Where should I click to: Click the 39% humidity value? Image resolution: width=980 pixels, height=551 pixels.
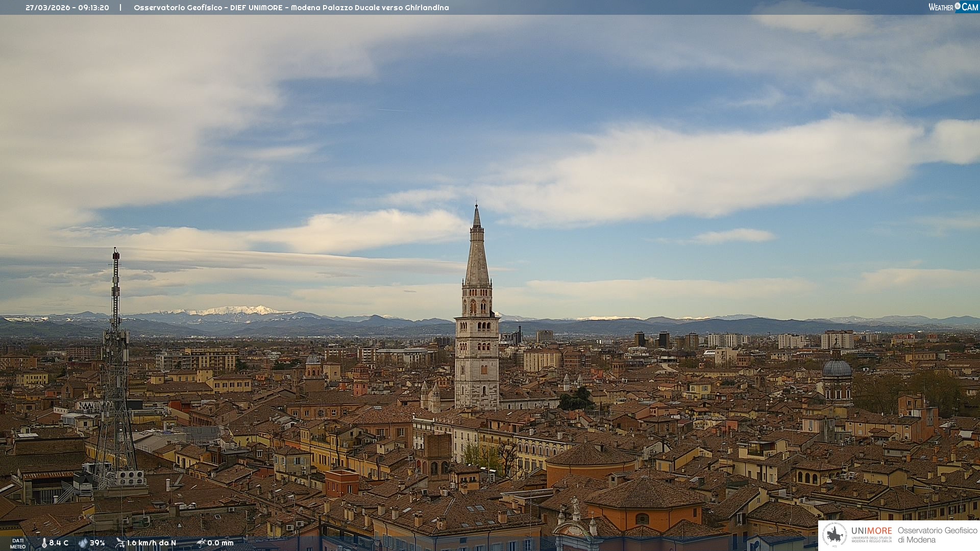tap(97, 543)
